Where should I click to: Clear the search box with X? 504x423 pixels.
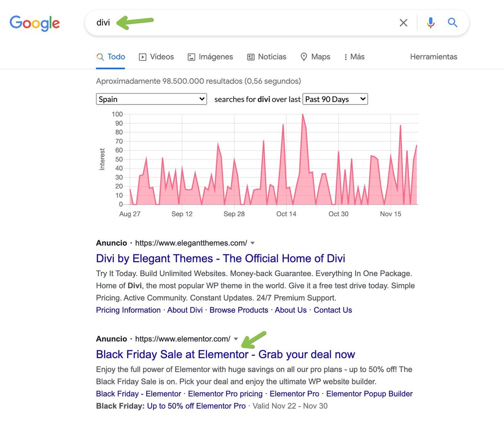403,23
